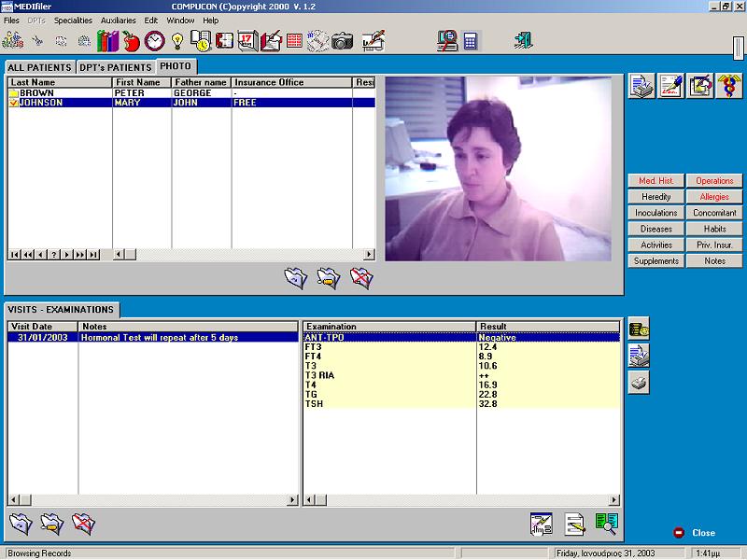The image size is (747, 560).
Task: Click right arrow of examination results scrollbar
Action: click(614, 500)
